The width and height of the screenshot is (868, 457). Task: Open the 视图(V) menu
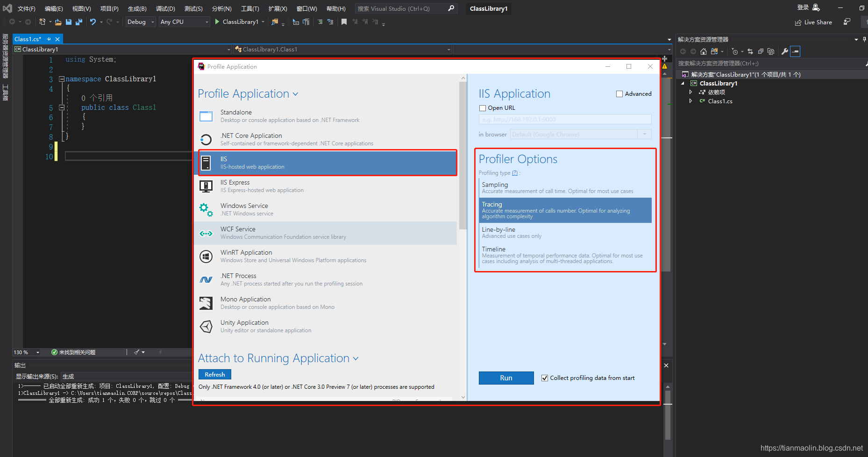pos(82,8)
